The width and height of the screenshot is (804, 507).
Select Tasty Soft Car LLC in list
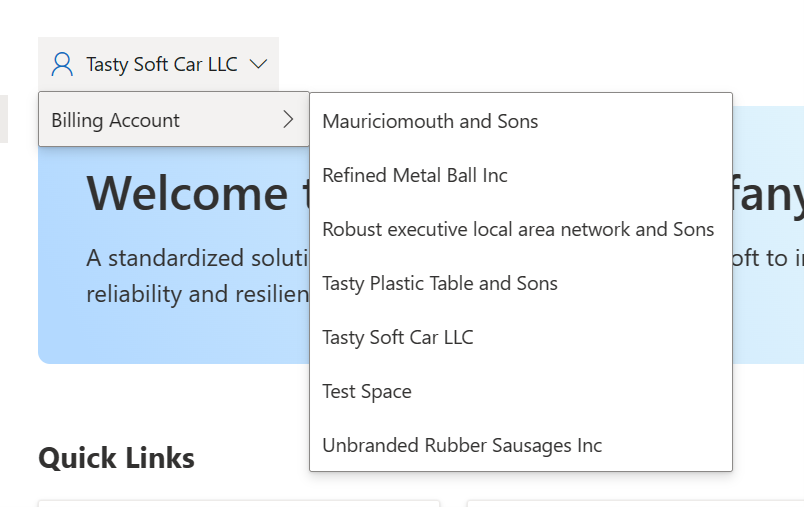coord(521,337)
